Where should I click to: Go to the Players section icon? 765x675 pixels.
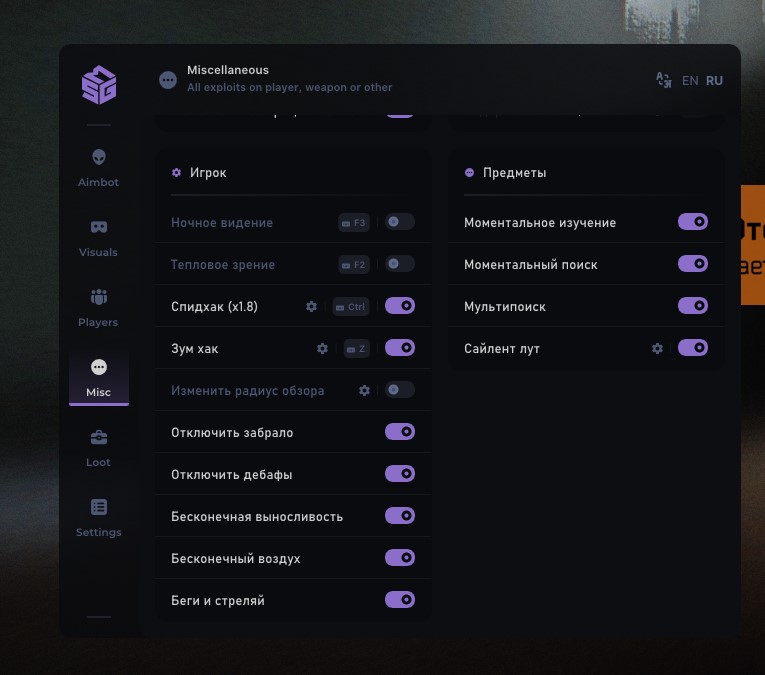[x=98, y=298]
